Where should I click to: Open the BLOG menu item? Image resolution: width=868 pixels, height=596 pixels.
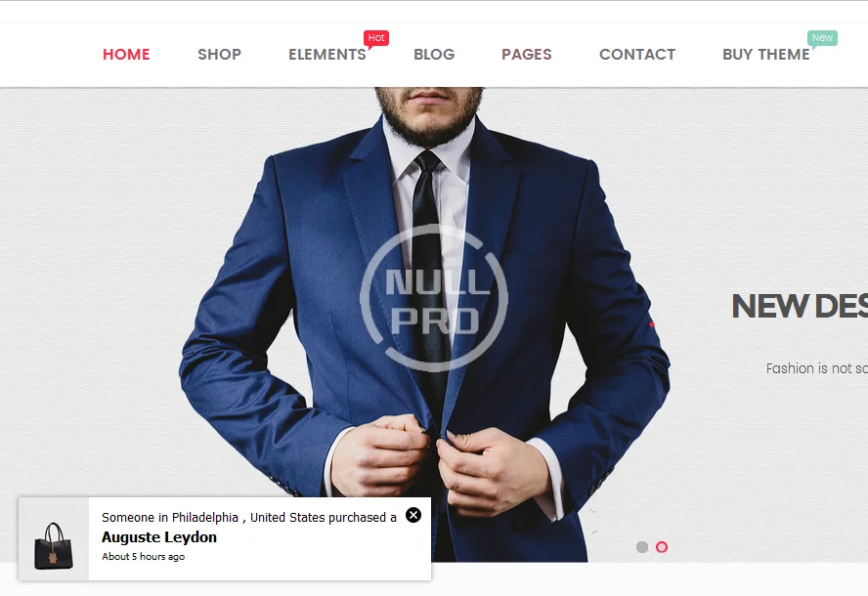tap(434, 55)
